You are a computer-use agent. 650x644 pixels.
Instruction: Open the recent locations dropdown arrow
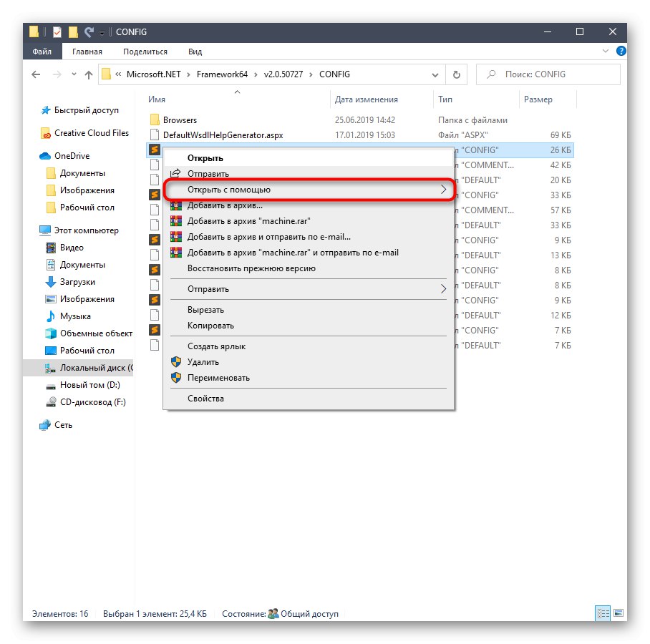click(74, 74)
